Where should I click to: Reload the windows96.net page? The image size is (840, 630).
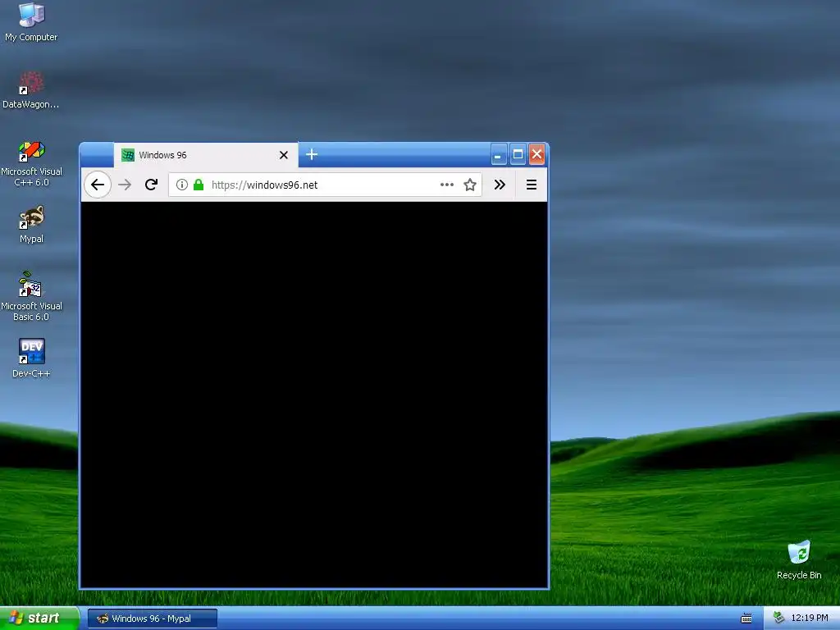click(152, 185)
